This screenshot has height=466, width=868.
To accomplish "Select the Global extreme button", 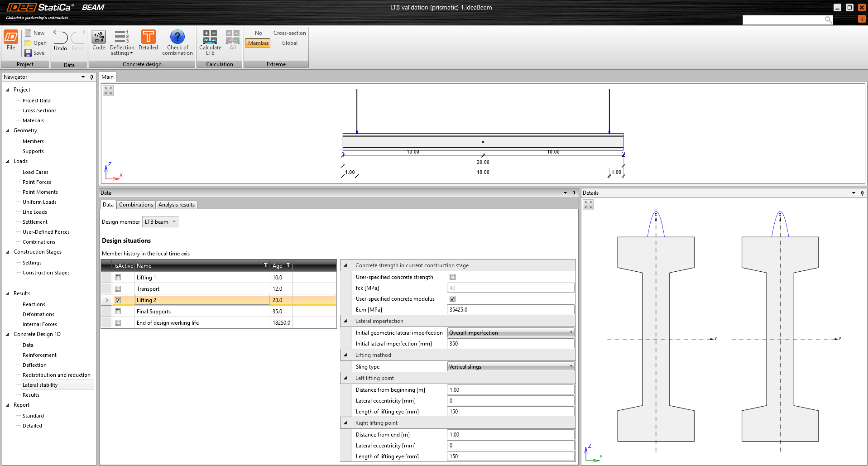I will (x=290, y=43).
